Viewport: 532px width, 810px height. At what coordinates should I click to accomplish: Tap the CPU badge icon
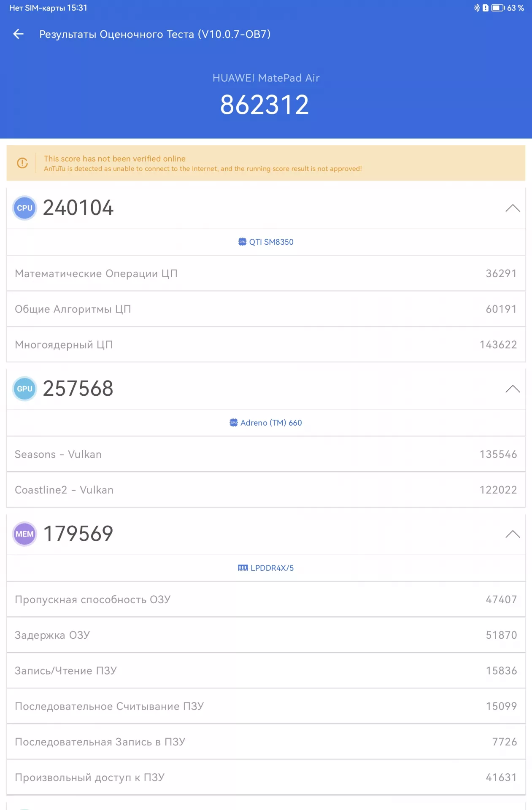tap(25, 208)
